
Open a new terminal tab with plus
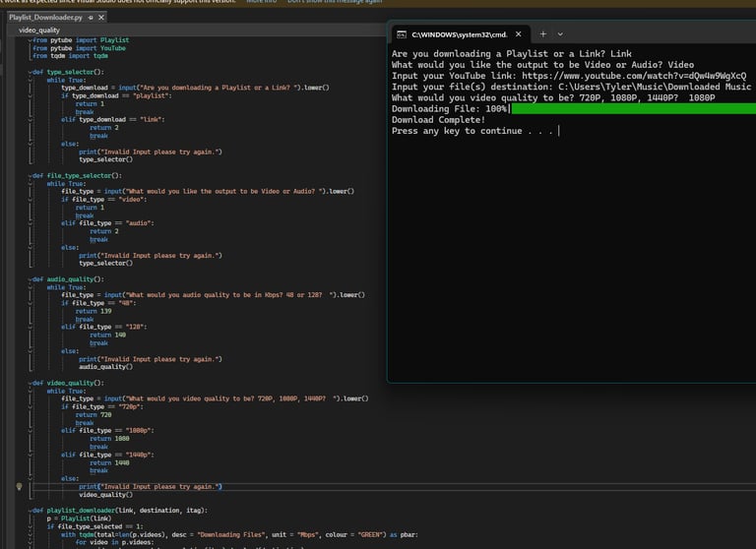(x=542, y=33)
